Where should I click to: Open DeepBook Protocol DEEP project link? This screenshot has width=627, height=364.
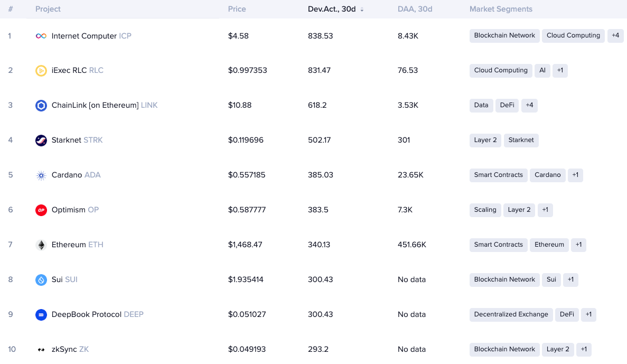pyautogui.click(x=97, y=314)
